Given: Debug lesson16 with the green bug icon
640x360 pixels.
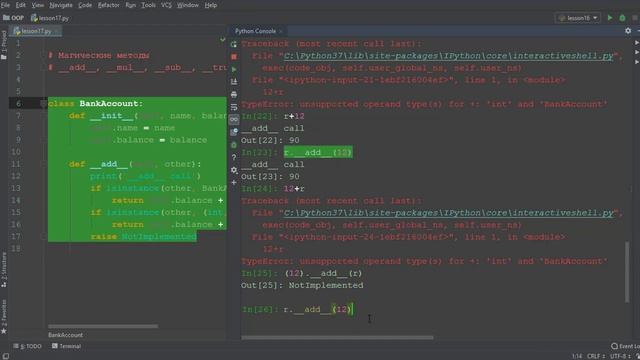Looking at the screenshot, I should [622, 18].
